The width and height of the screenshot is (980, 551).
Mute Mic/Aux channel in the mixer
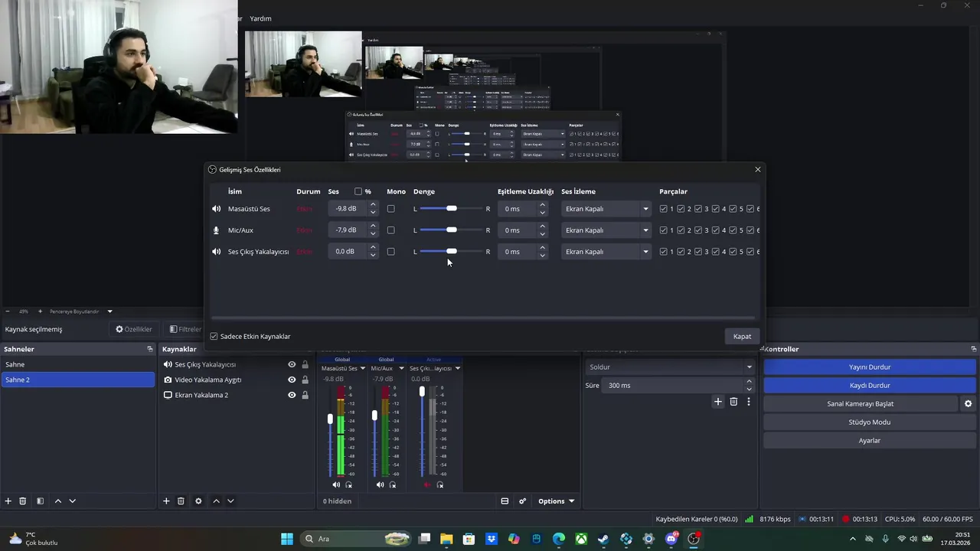(x=381, y=484)
